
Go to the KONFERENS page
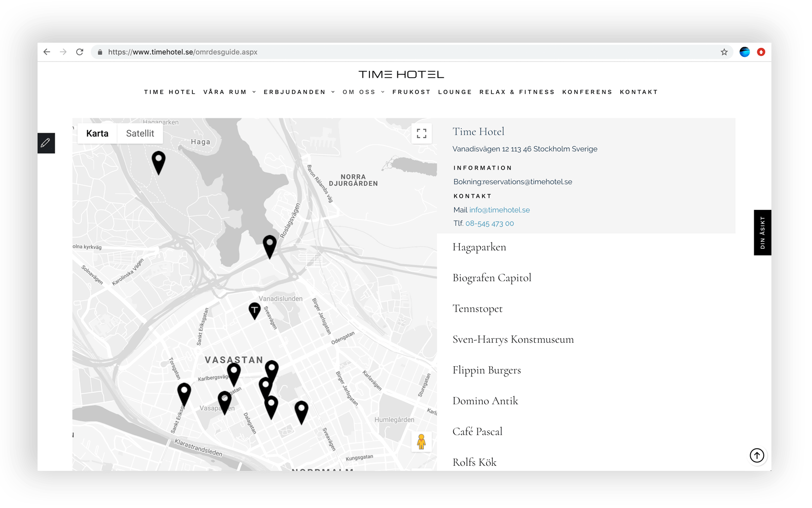point(587,92)
